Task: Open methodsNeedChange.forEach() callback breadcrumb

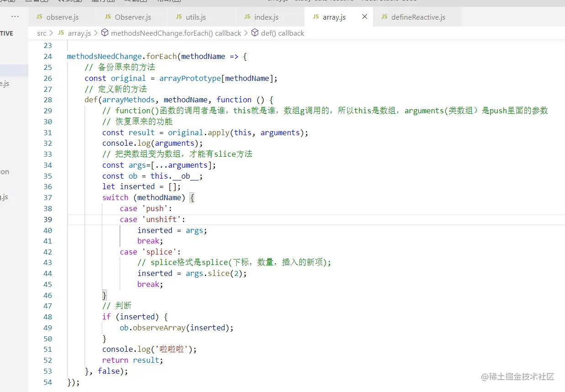Action: coord(176,33)
